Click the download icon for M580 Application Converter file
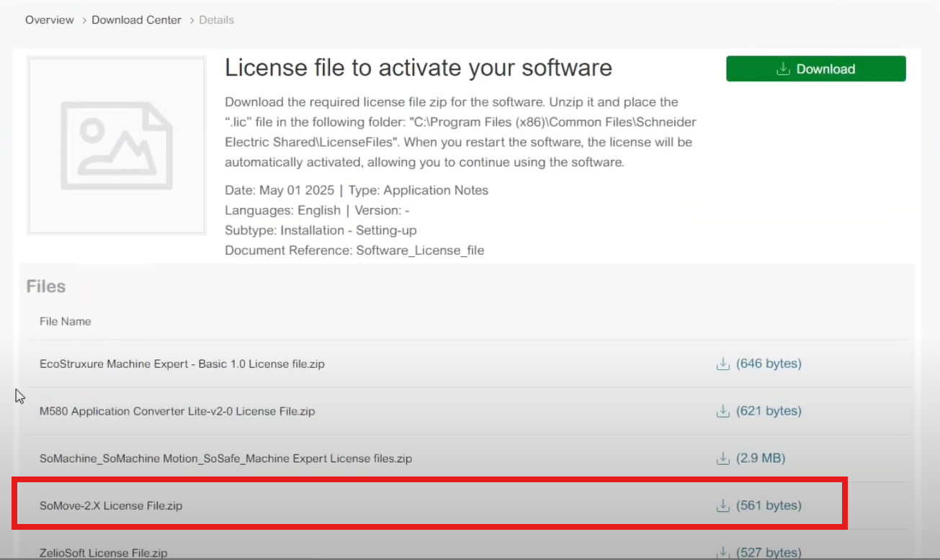 click(x=722, y=412)
